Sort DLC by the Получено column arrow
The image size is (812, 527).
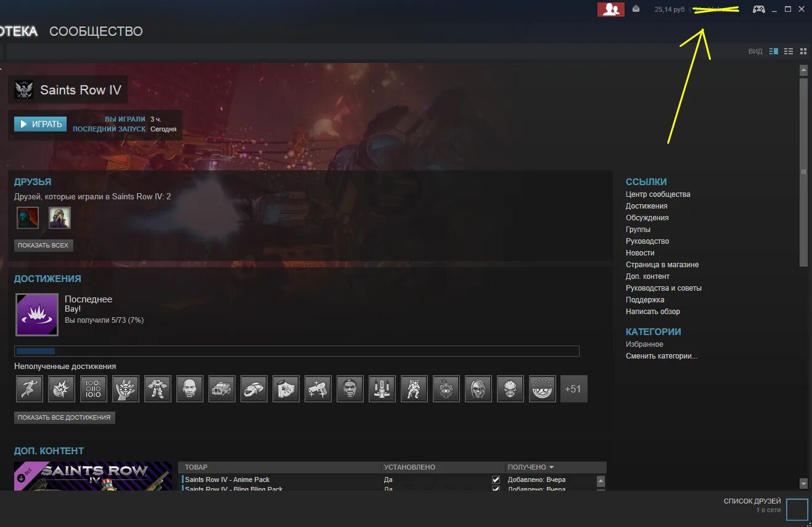pyautogui.click(x=551, y=467)
